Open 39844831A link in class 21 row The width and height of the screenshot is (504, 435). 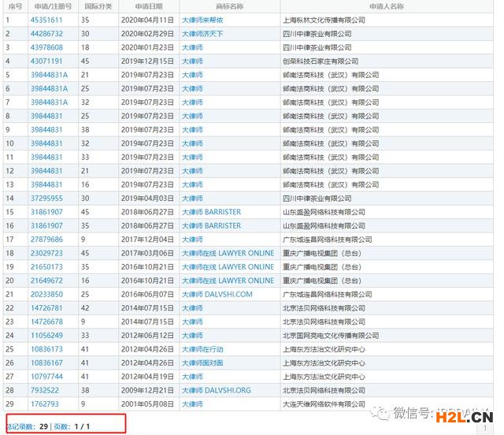(49, 75)
